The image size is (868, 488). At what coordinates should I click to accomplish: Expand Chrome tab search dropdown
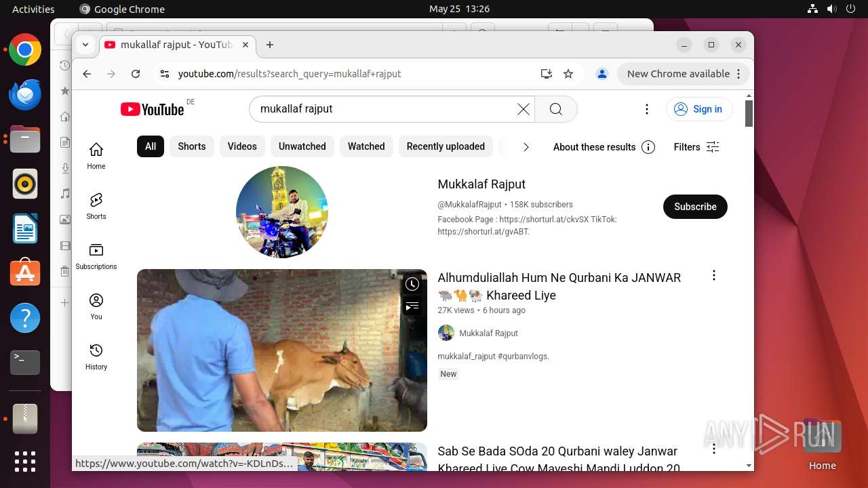click(x=85, y=45)
